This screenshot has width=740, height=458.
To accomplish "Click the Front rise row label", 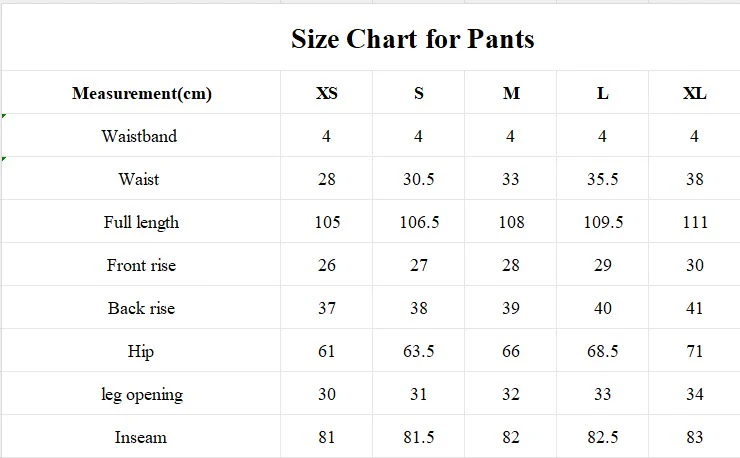I will click(141, 265).
